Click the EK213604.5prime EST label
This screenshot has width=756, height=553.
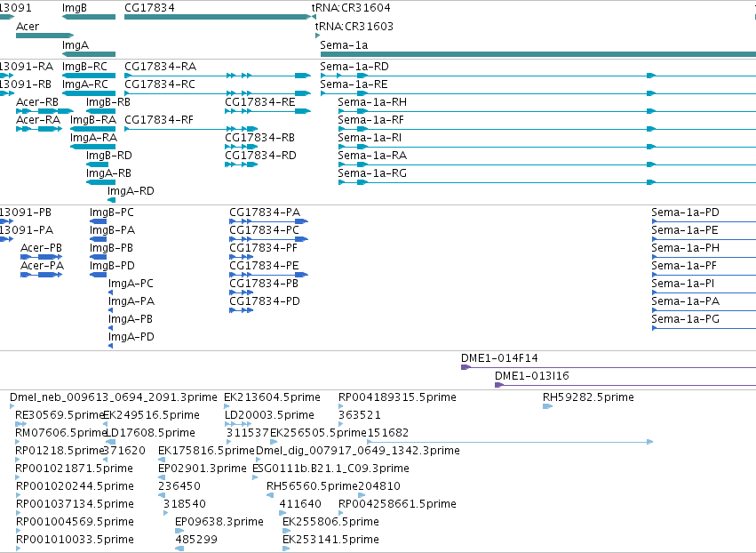coord(272,397)
